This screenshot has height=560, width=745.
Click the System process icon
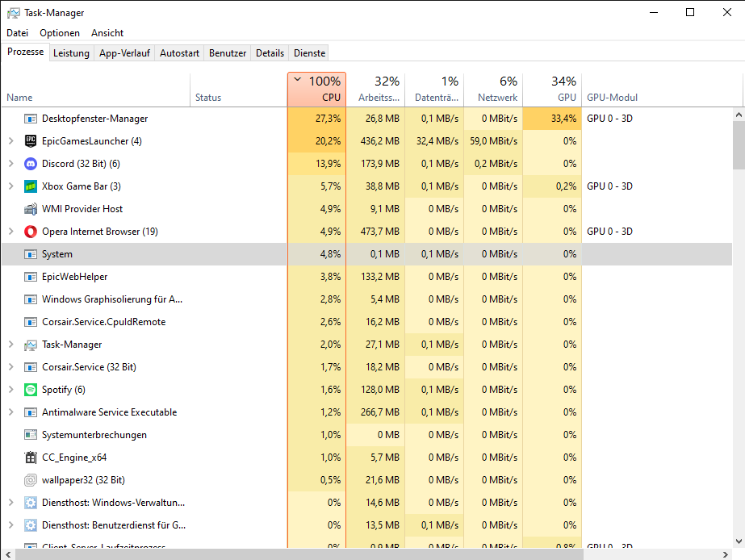click(x=31, y=254)
